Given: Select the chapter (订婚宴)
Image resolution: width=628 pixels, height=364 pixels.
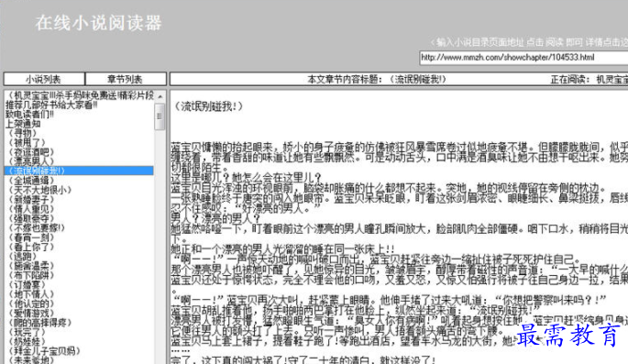Looking at the screenshot, I should point(28,285).
